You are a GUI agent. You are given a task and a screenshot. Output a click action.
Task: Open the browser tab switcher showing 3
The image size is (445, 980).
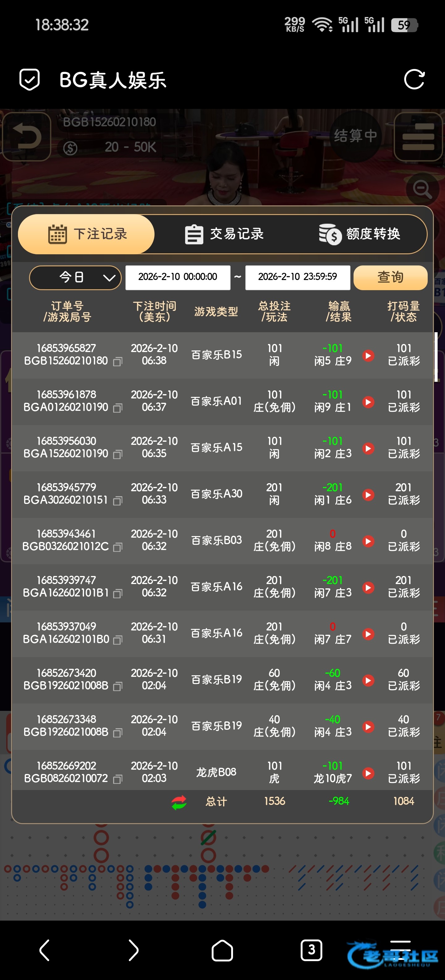311,950
